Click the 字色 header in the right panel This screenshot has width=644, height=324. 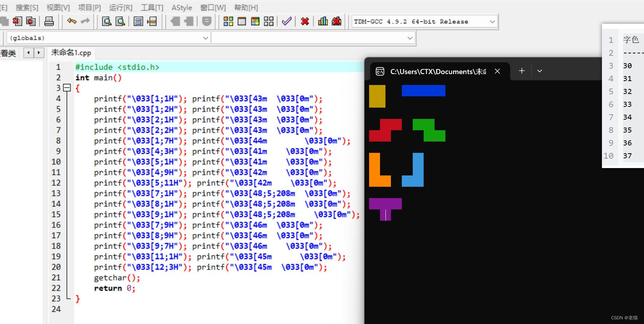(631, 39)
